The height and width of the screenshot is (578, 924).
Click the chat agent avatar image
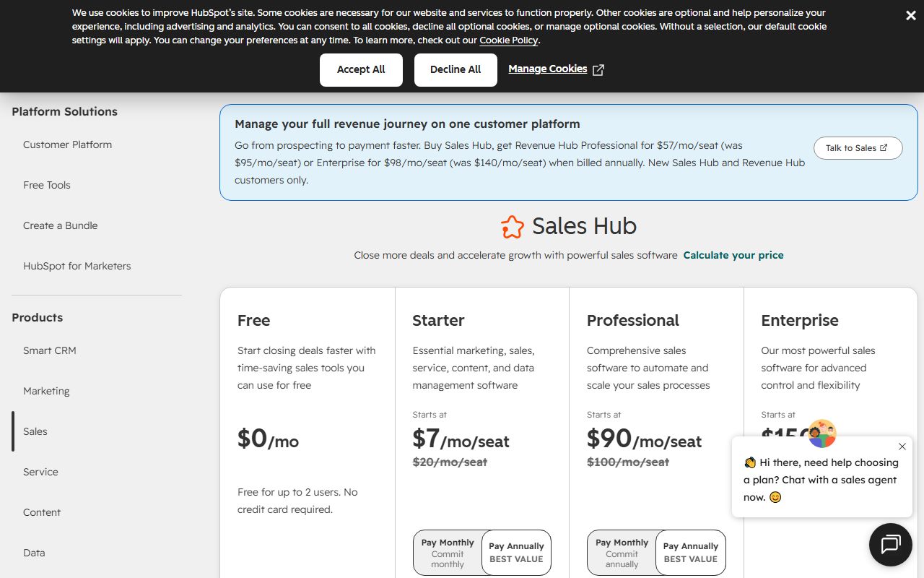point(821,433)
